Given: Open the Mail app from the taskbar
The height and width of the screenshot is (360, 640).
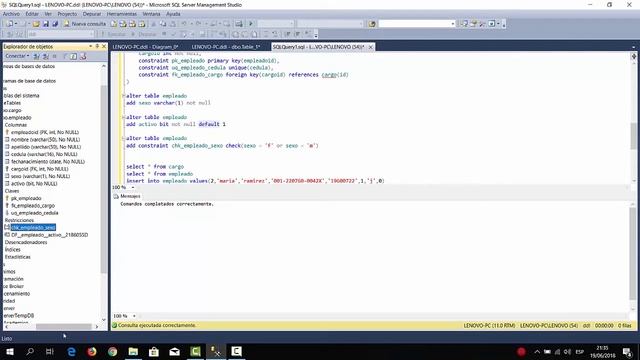Looking at the screenshot, I should (174, 351).
